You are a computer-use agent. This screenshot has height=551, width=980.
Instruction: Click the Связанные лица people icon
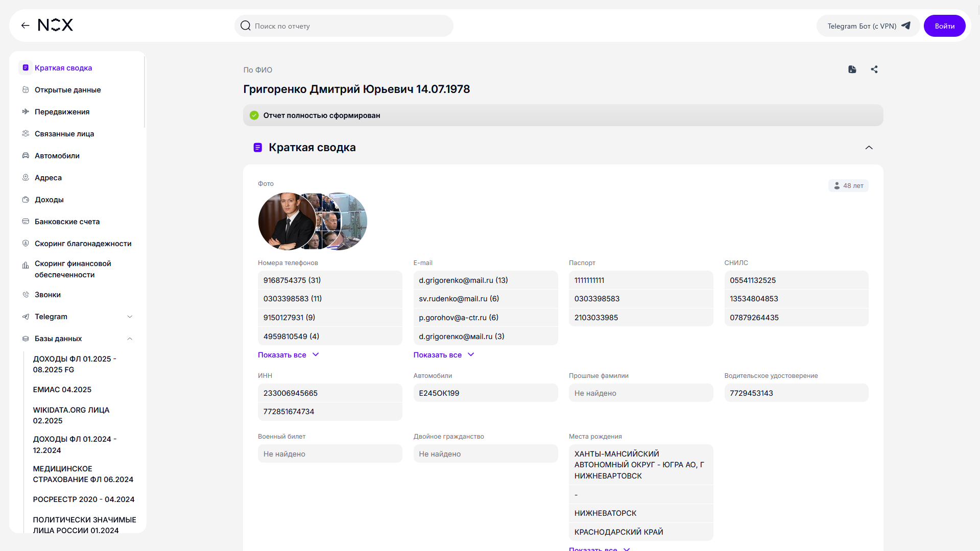(x=26, y=134)
